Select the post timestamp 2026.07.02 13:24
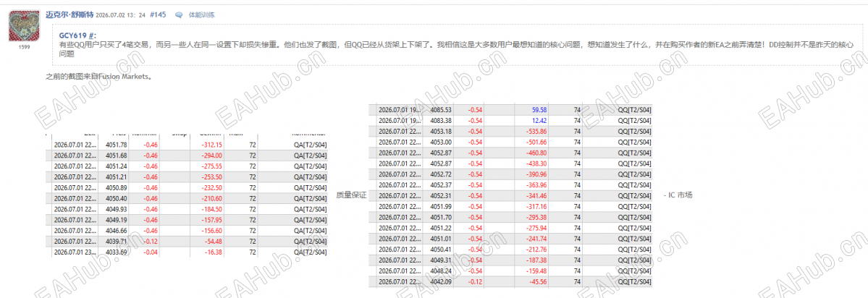 121,15
